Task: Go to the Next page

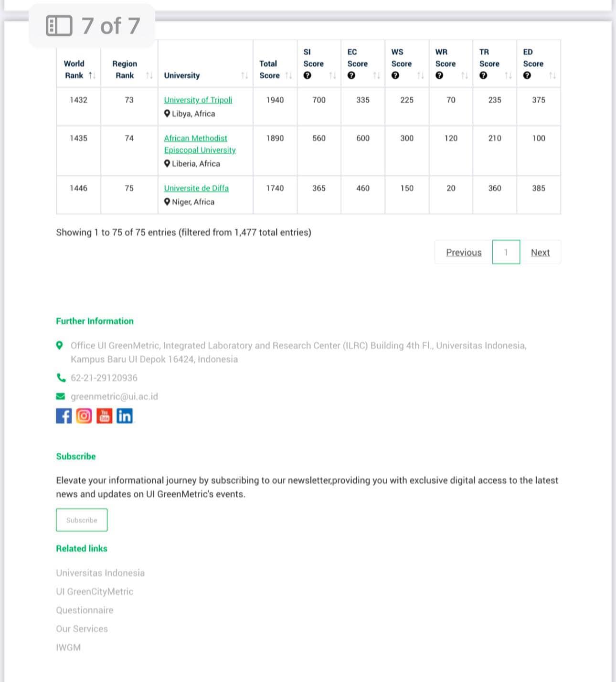Action: point(540,252)
